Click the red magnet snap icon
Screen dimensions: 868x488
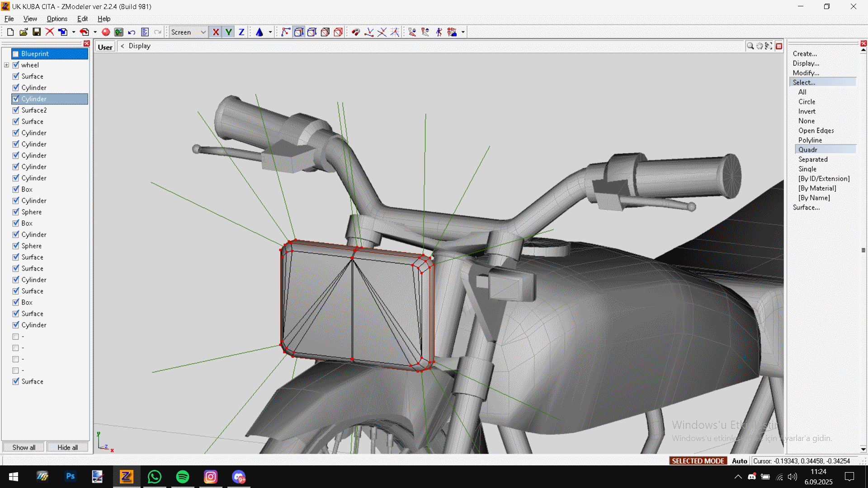click(x=356, y=32)
